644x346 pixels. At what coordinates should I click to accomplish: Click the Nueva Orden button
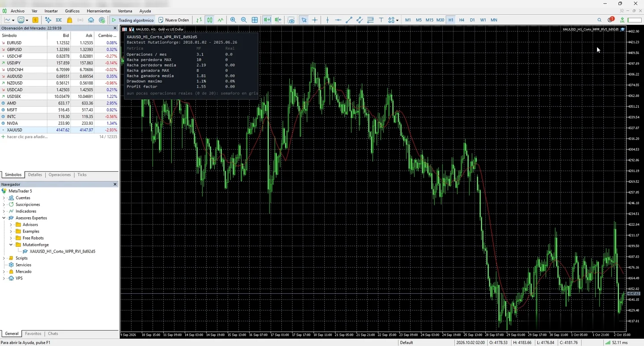click(174, 20)
